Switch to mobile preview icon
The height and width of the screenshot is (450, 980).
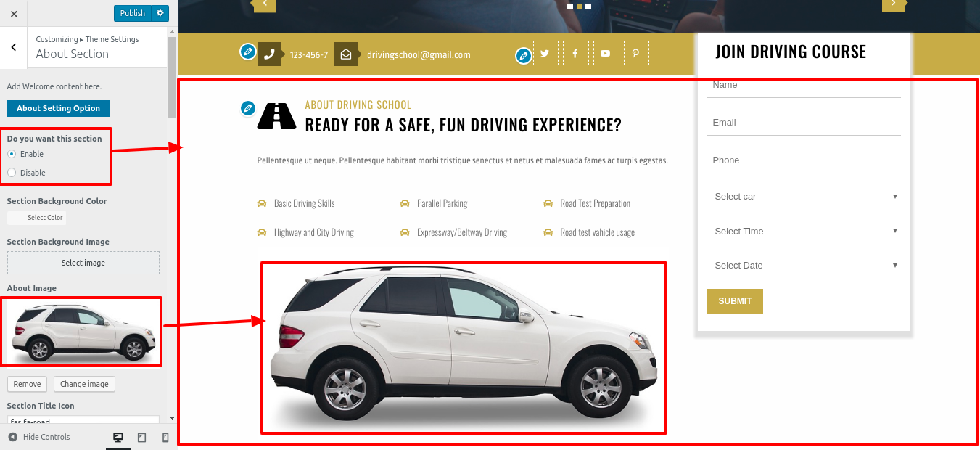pos(165,438)
